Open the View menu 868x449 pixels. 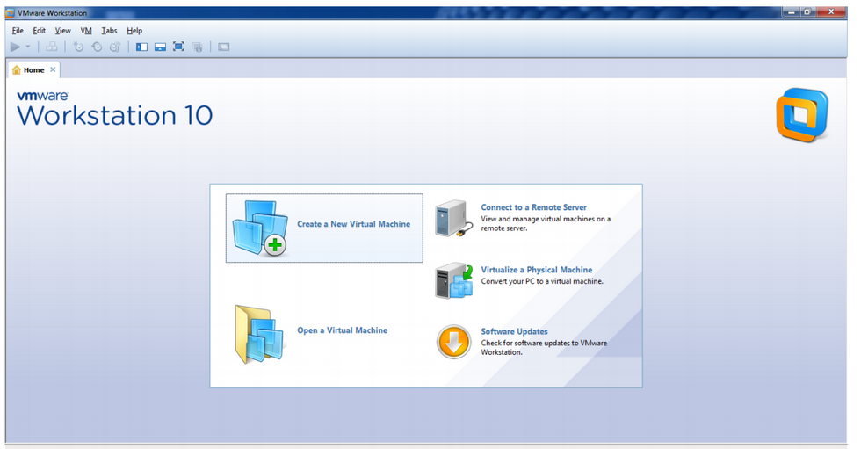(62, 31)
